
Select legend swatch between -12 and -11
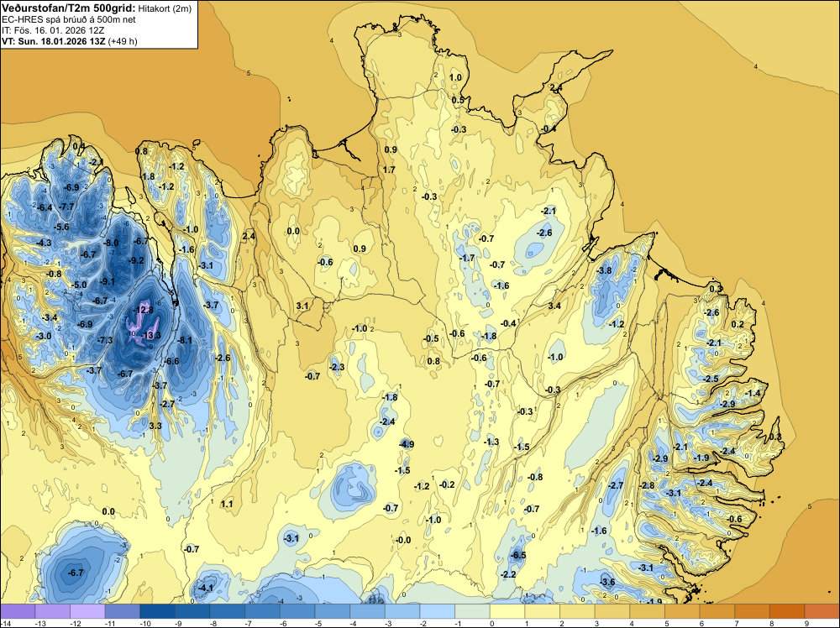88,611
